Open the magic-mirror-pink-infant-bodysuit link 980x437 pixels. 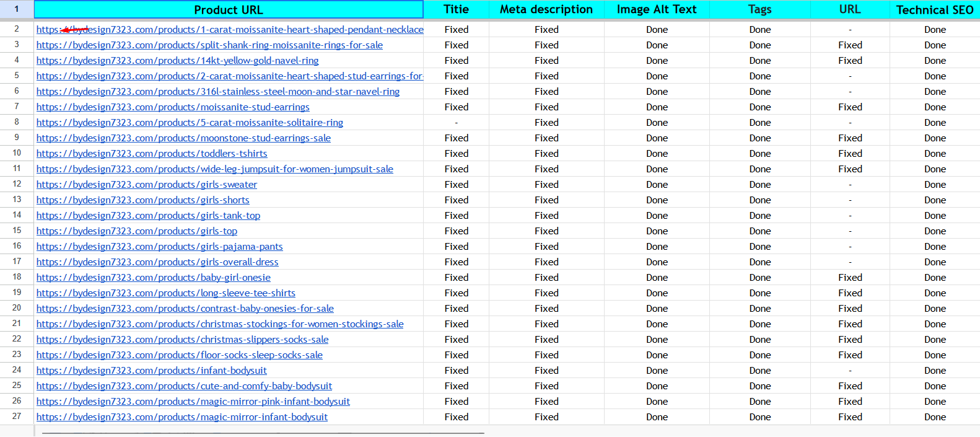coord(193,402)
